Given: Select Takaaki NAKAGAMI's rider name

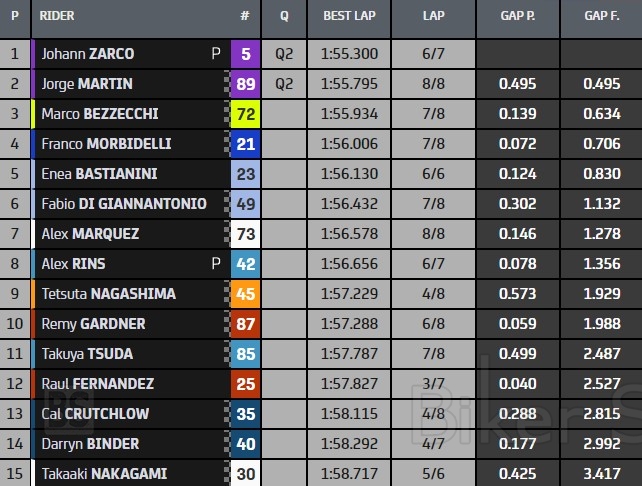Looking at the screenshot, I should tap(104, 474).
